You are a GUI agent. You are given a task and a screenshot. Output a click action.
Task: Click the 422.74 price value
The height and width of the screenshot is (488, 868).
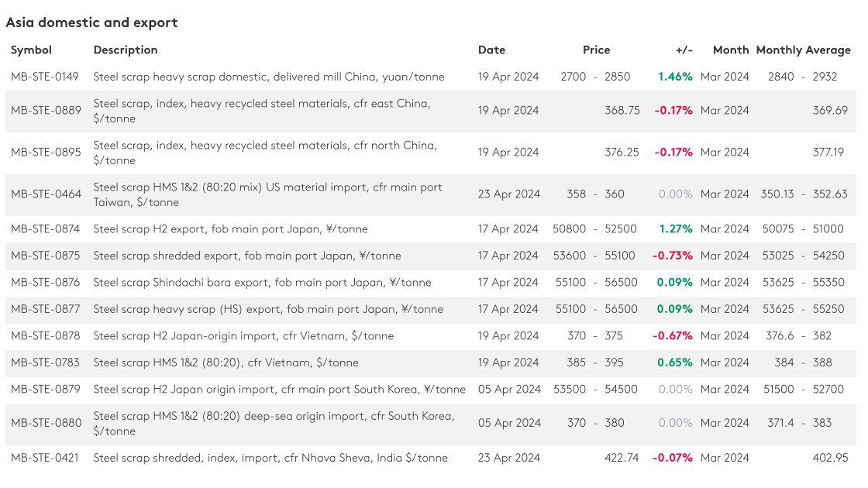[x=622, y=458]
